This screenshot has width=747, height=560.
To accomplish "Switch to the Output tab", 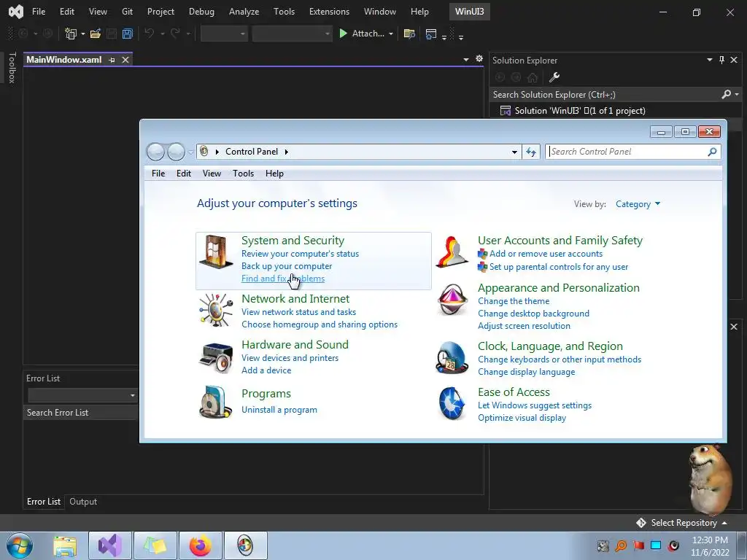I will [x=83, y=502].
